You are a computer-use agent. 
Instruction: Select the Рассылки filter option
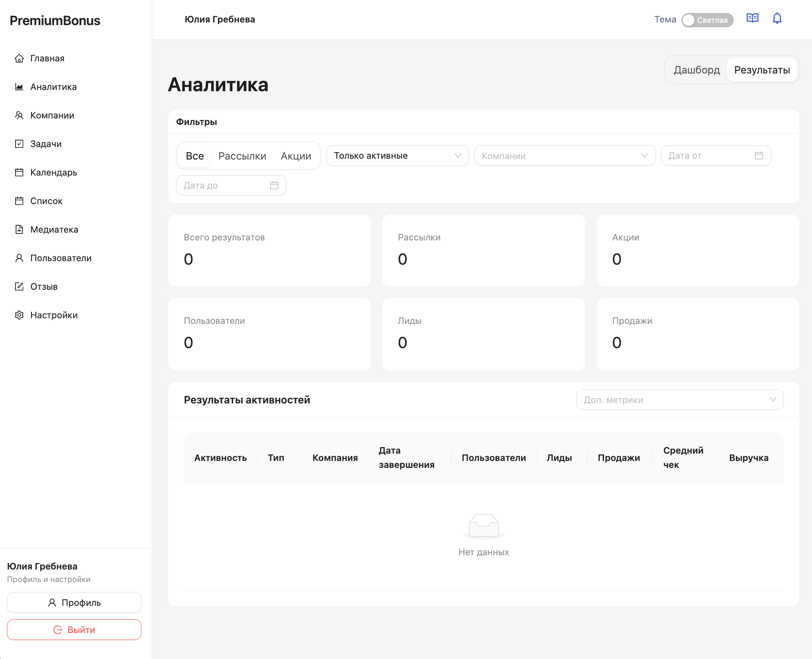click(x=242, y=156)
